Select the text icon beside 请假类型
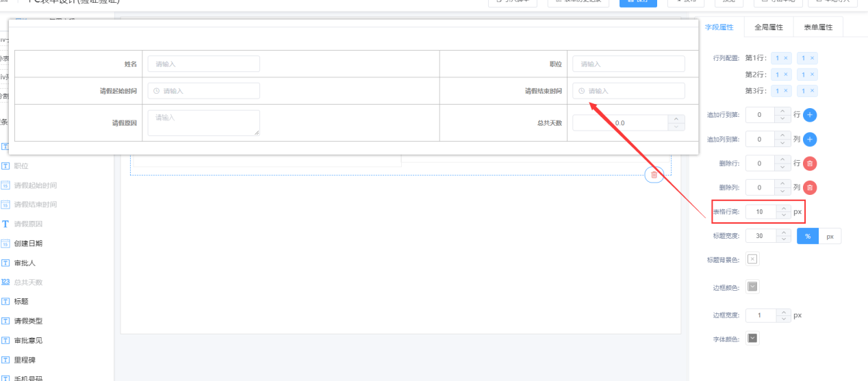Viewport: 868px width, 381px height. pyautogui.click(x=5, y=321)
